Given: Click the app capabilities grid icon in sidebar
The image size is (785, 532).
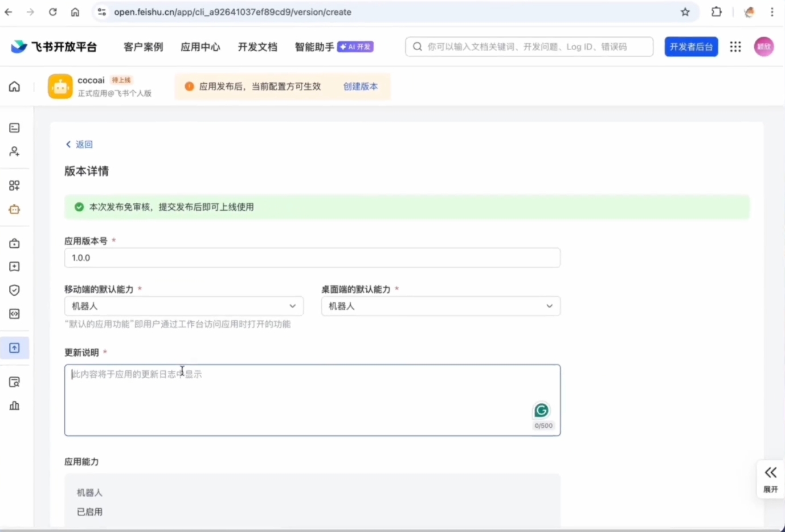Looking at the screenshot, I should pyautogui.click(x=14, y=185).
